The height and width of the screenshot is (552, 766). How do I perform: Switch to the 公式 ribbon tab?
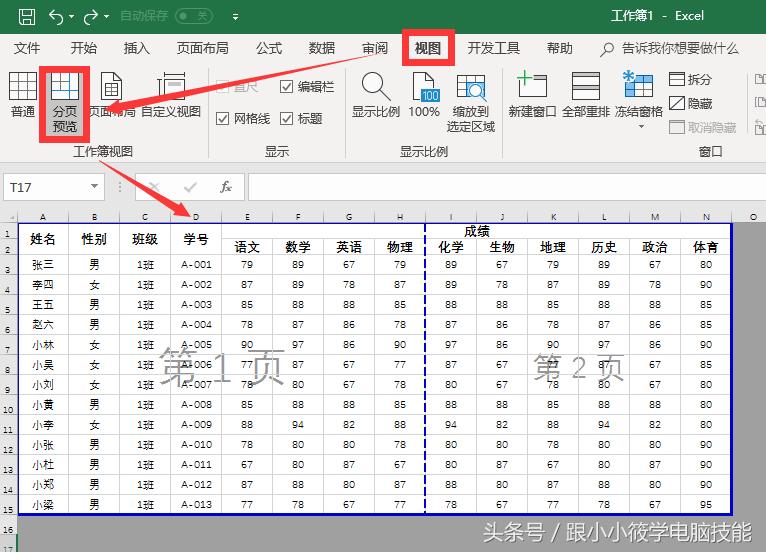pos(269,48)
